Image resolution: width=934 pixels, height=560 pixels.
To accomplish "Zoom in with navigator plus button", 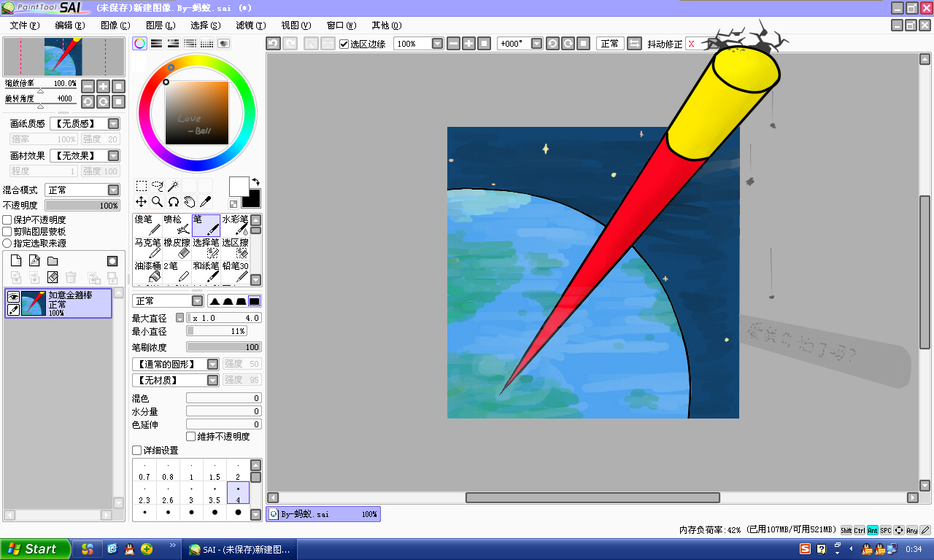I will 103,86.
